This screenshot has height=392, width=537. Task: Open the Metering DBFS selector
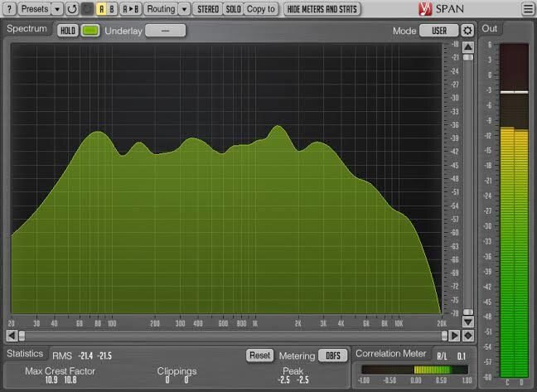click(x=333, y=356)
